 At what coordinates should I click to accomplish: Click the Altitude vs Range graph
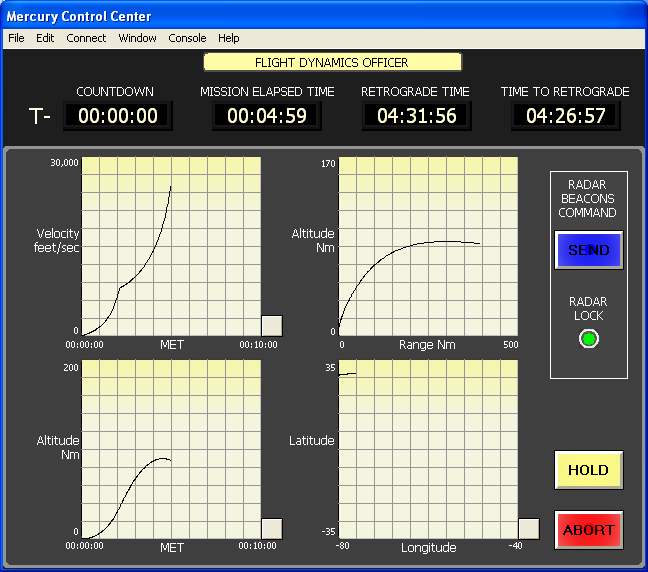click(428, 246)
